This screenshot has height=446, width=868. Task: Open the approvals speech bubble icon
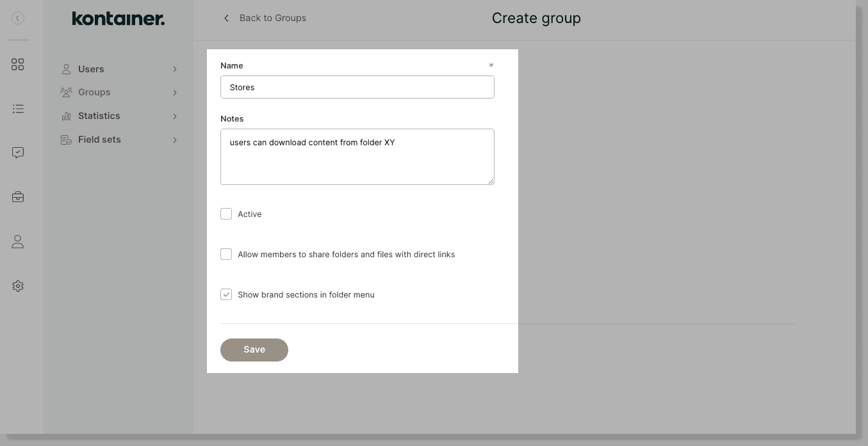[17, 152]
